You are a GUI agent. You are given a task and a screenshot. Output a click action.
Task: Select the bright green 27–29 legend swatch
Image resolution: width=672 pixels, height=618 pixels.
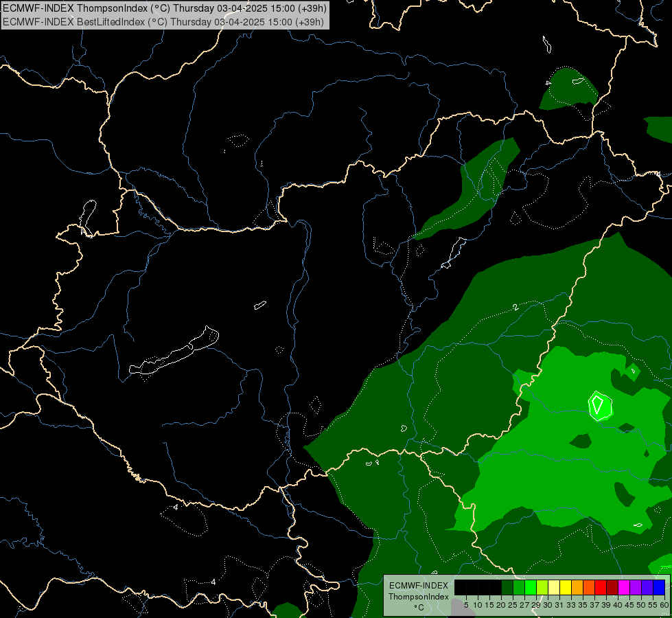click(x=531, y=587)
